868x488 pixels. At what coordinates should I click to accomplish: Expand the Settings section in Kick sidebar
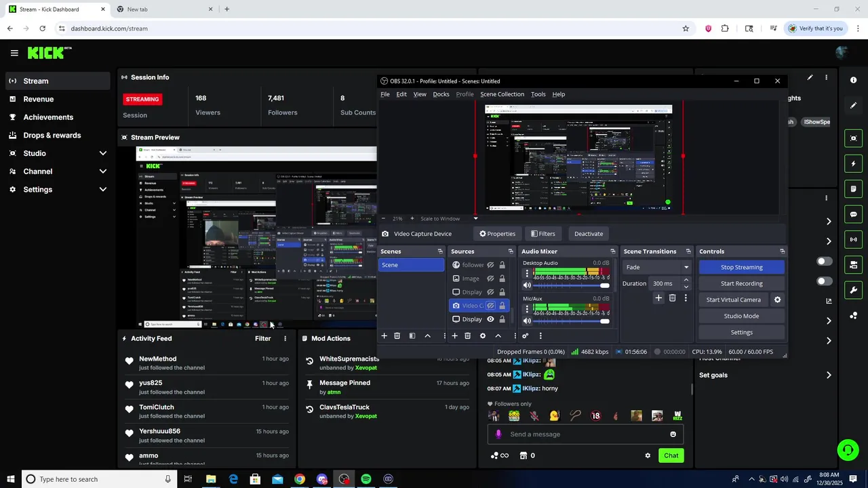click(x=102, y=190)
